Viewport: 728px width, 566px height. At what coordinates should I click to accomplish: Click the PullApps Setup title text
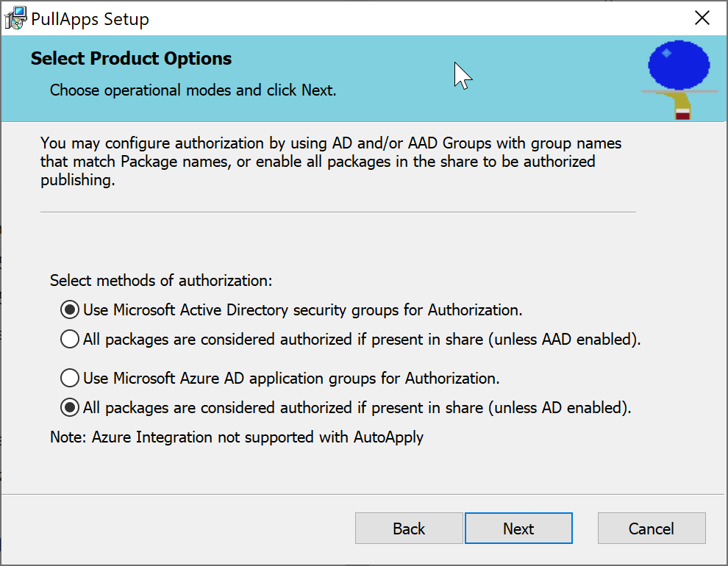tap(90, 19)
